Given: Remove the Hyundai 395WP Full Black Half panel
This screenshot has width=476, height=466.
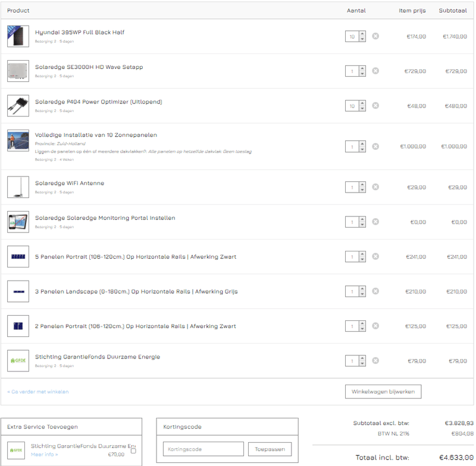Looking at the screenshot, I should [x=375, y=36].
